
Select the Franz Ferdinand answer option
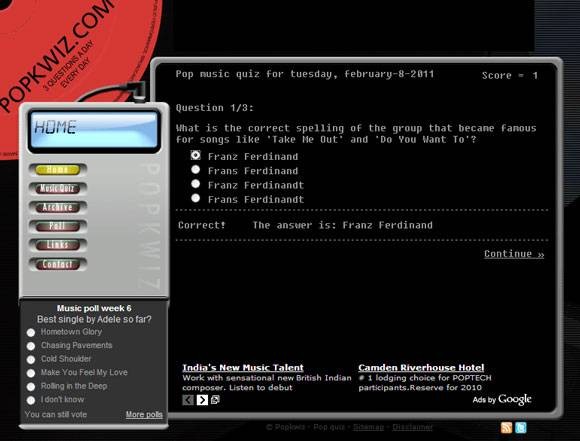click(196, 155)
